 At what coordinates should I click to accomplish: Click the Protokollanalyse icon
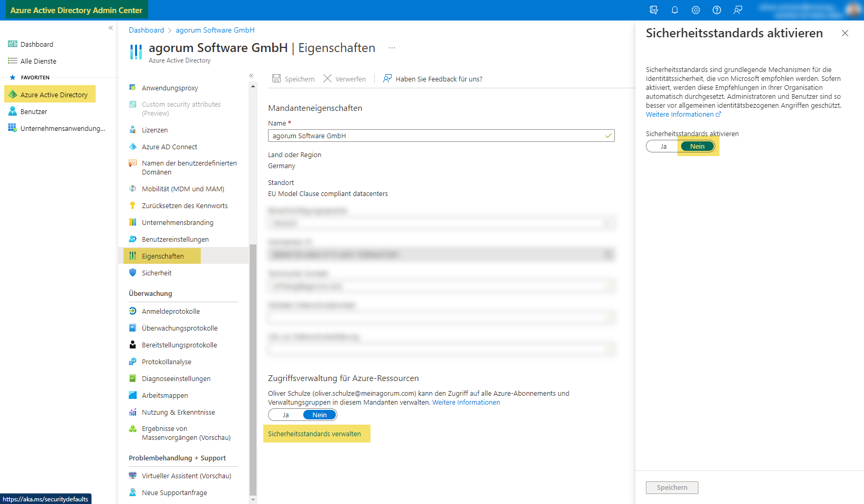click(132, 362)
